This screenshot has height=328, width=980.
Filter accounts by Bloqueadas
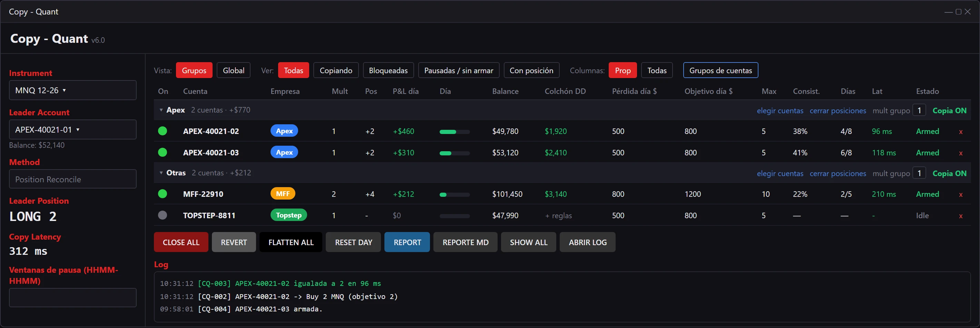coord(388,70)
